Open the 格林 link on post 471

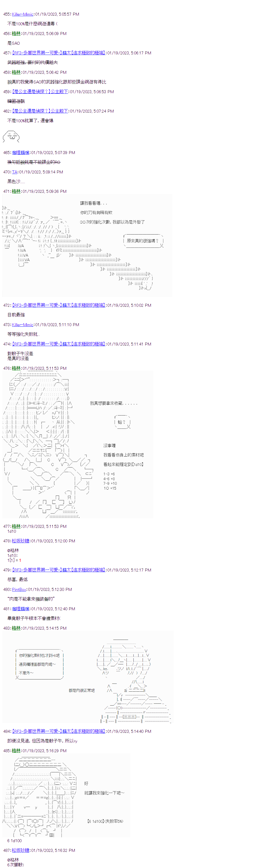tap(16, 191)
